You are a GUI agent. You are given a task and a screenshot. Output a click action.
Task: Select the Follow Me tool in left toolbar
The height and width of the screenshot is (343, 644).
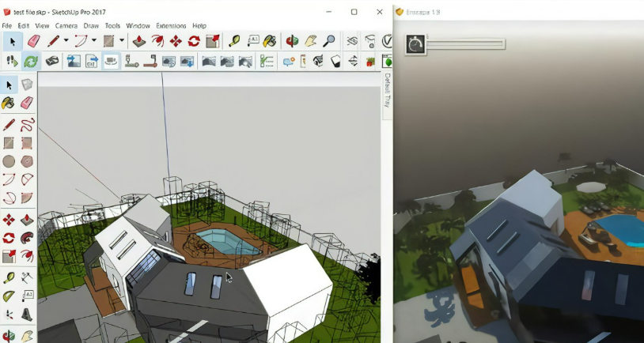[27, 238]
